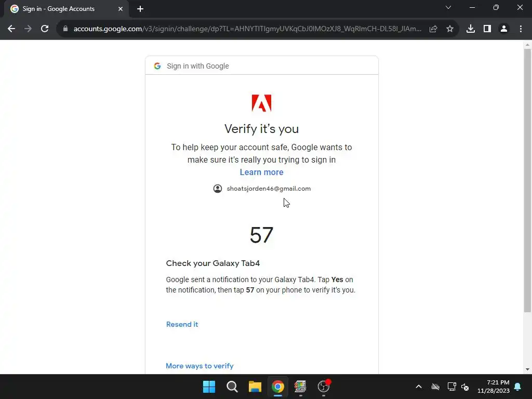The width and height of the screenshot is (532, 399).
Task: Toggle Chrome side panel
Action: pyautogui.click(x=487, y=29)
